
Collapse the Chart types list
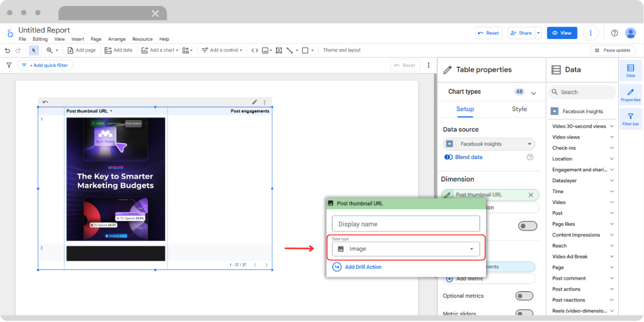coord(533,92)
